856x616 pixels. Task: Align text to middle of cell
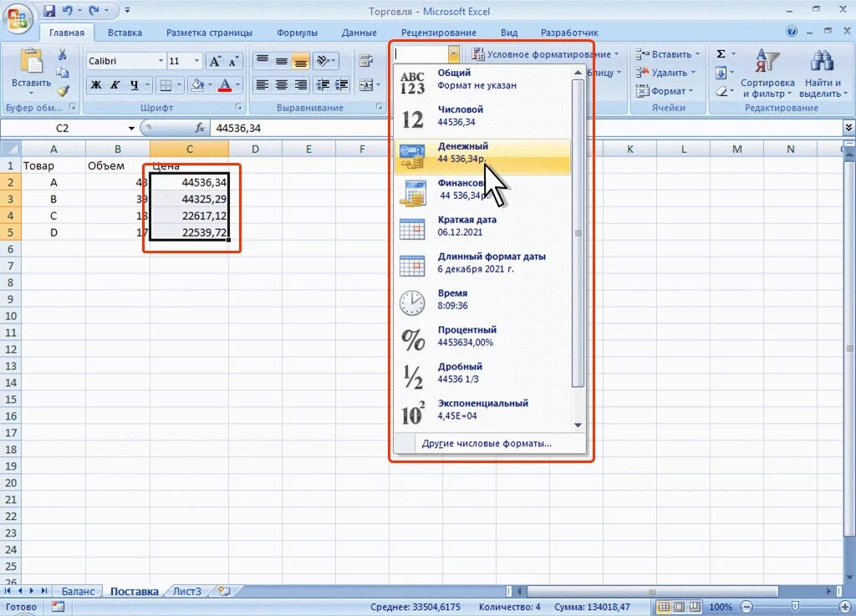pos(282,60)
